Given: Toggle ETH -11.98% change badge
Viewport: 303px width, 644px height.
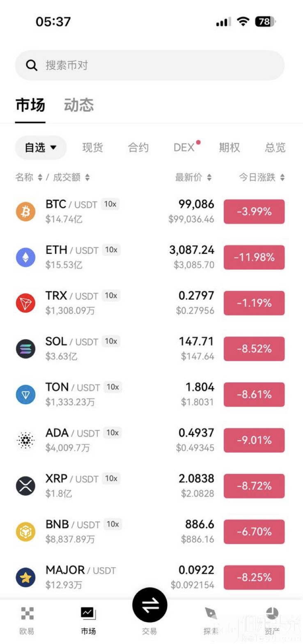Looking at the screenshot, I should (x=254, y=257).
